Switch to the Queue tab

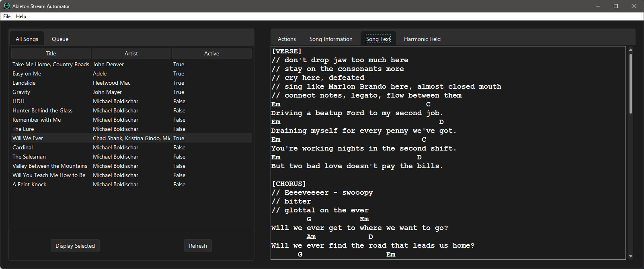60,39
